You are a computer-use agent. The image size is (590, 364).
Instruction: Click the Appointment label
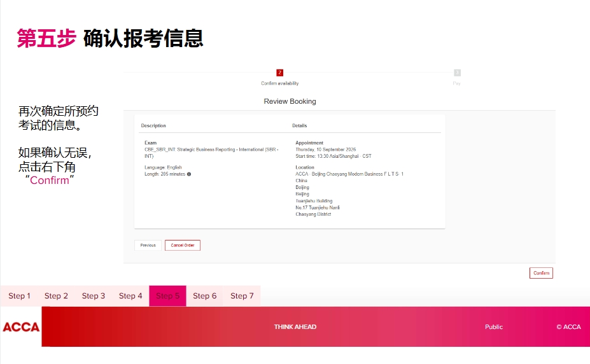coord(309,143)
